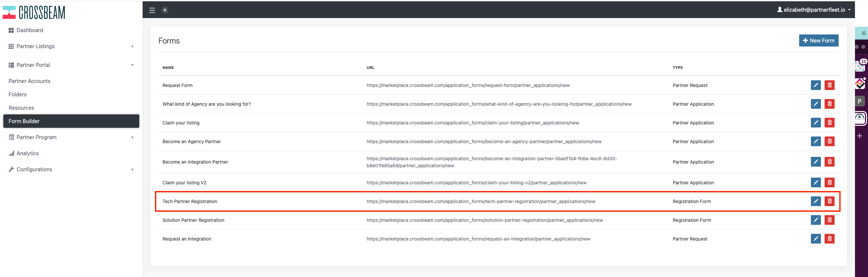Go to Folders in the sidebar
868x277 pixels.
tap(17, 94)
